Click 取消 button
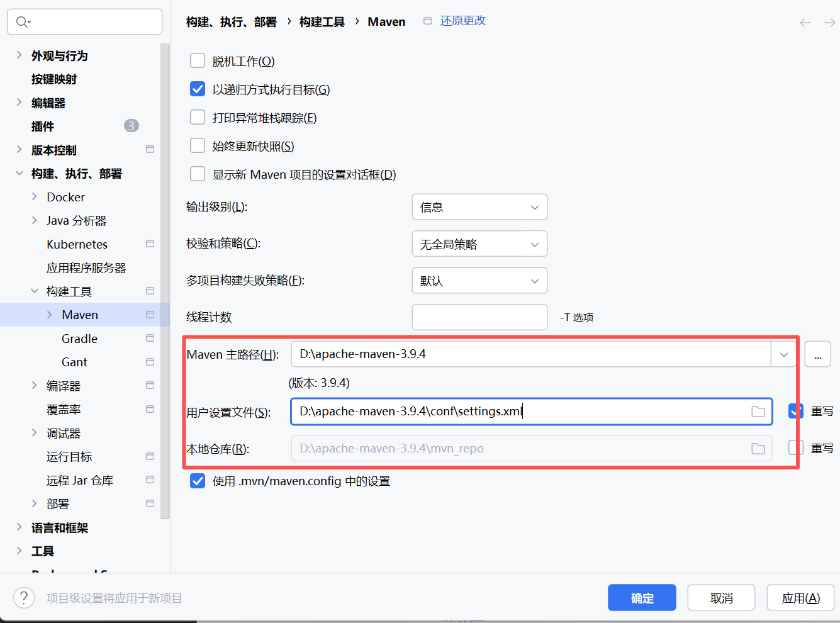This screenshot has width=840, height=623. point(721,598)
